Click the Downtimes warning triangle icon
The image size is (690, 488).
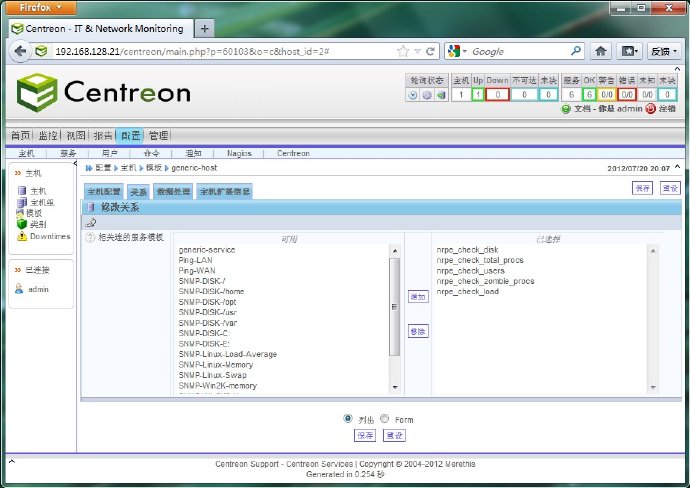[x=22, y=236]
